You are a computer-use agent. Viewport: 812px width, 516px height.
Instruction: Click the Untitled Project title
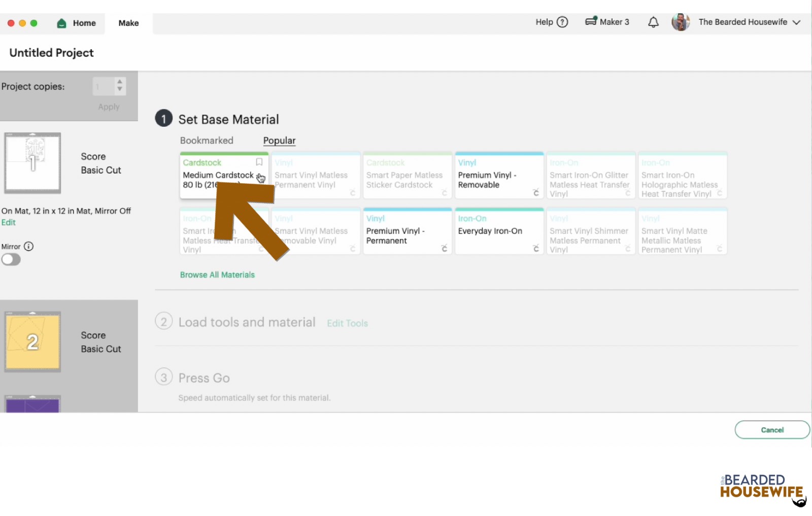[x=51, y=53]
